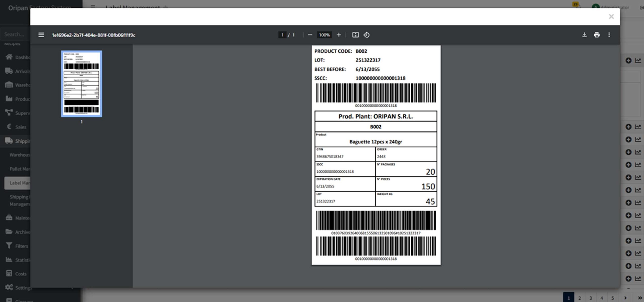This screenshot has height=302, width=644.
Task: Open the Shipping Management submenu item
Action: click(x=20, y=200)
